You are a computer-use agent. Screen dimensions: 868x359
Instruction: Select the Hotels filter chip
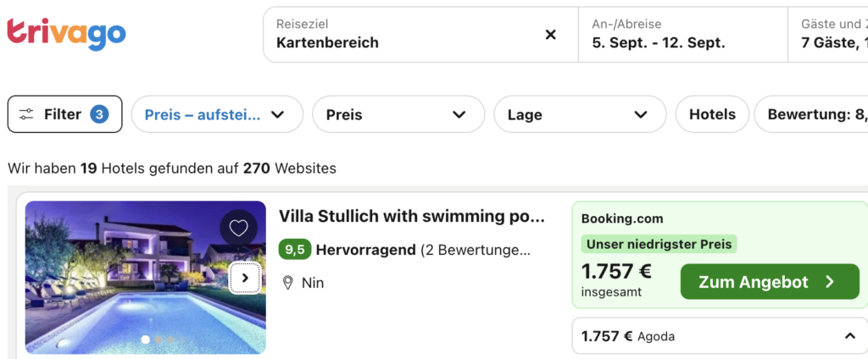tap(712, 114)
